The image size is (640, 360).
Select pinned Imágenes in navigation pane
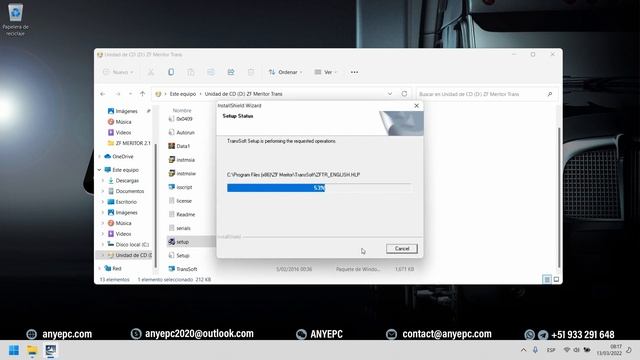126,111
